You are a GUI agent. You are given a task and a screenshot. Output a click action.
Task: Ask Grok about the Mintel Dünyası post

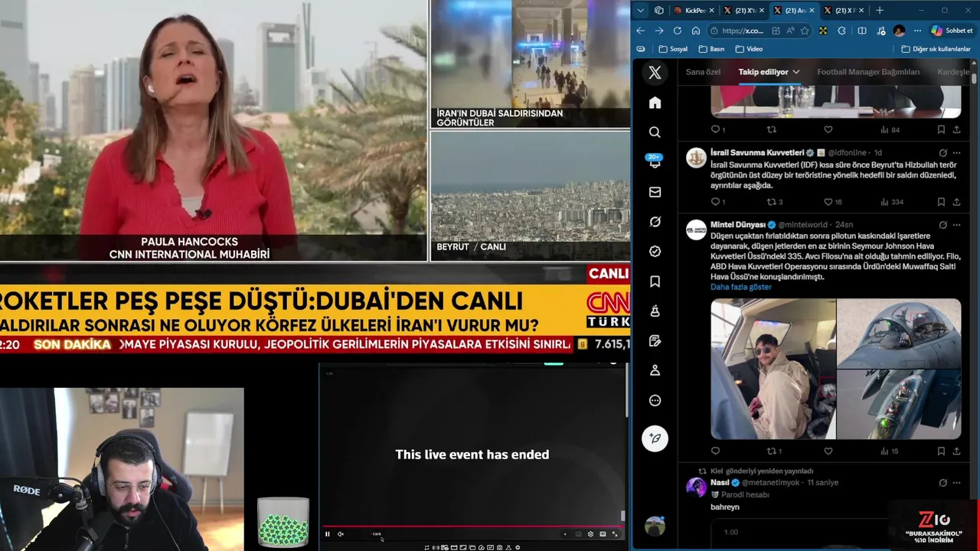click(x=943, y=225)
